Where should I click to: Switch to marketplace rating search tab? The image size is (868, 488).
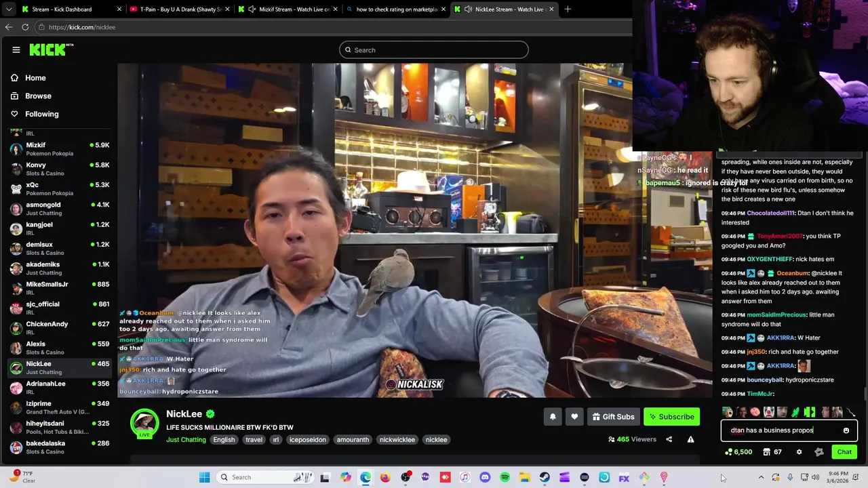point(396,9)
